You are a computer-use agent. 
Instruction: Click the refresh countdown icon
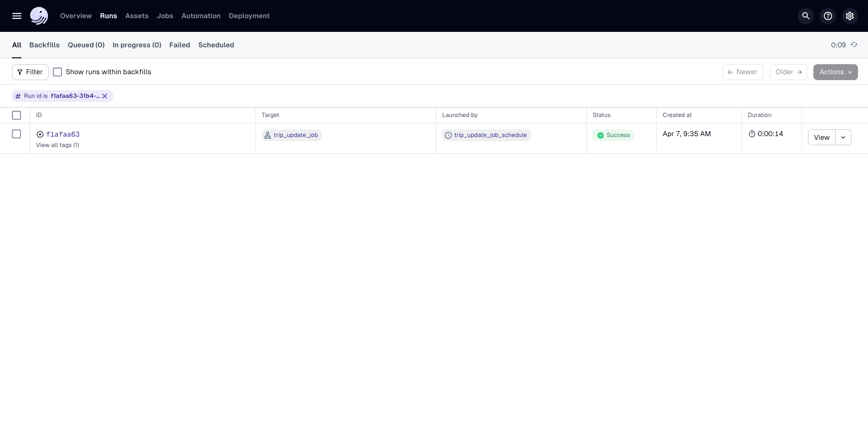(854, 45)
